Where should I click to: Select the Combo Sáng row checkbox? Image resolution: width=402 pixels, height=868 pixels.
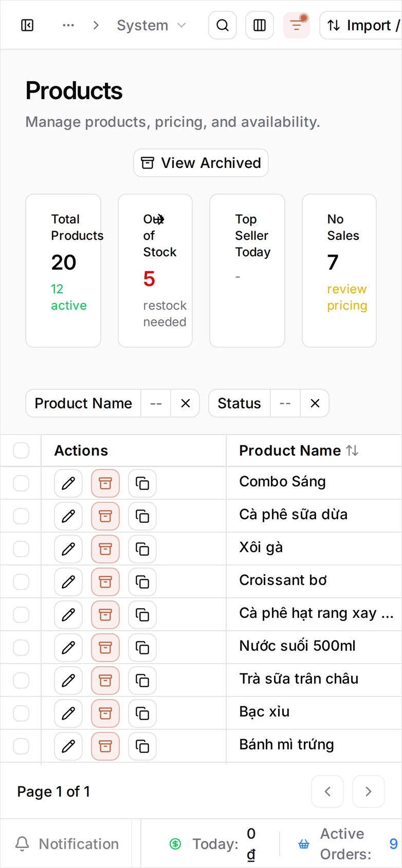pyautogui.click(x=21, y=483)
